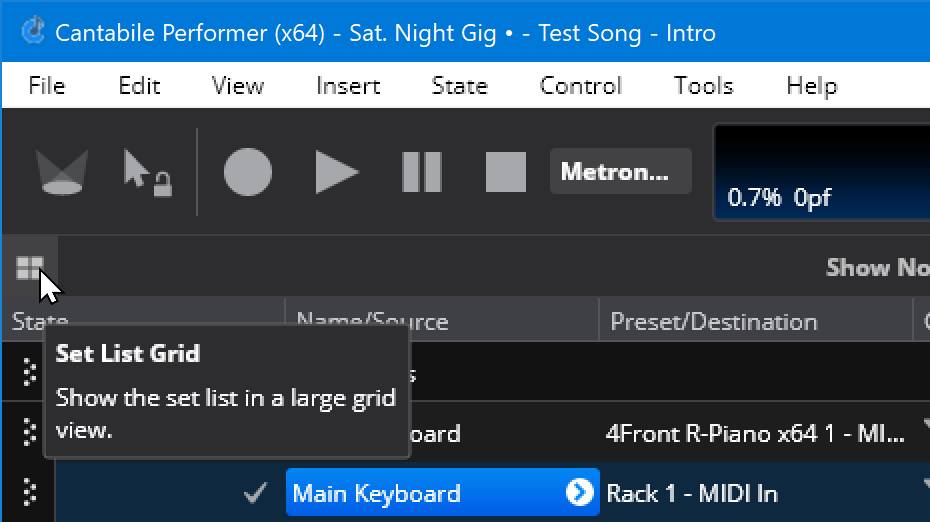Select the Main Keyboard source field
The height and width of the screenshot is (522, 930).
[442, 492]
